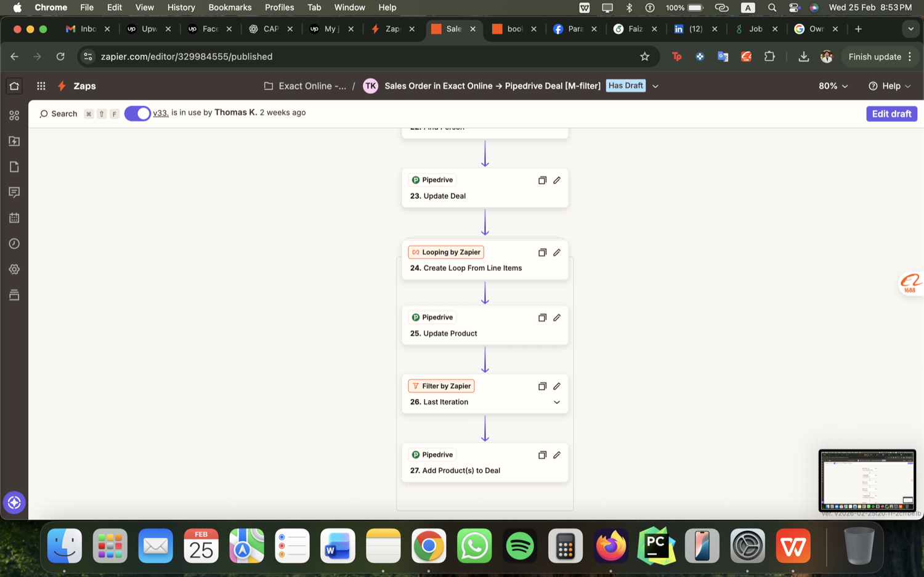Click the workflow minimap thumbnail
924x577 pixels.
click(867, 480)
